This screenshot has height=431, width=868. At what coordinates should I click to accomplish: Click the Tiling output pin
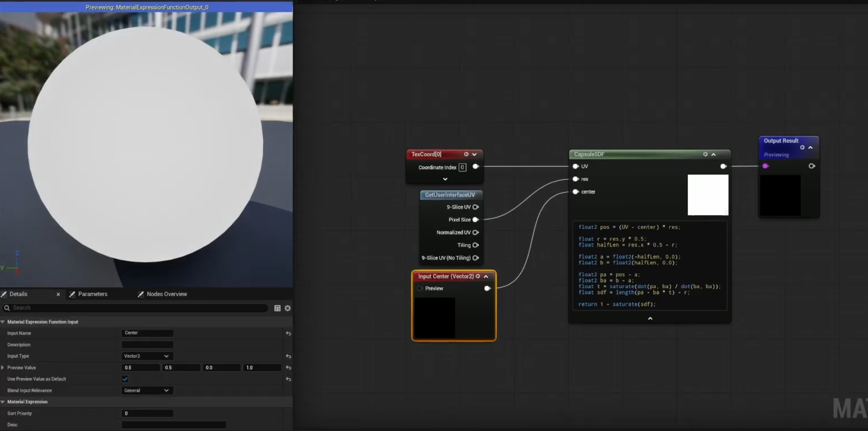point(475,245)
